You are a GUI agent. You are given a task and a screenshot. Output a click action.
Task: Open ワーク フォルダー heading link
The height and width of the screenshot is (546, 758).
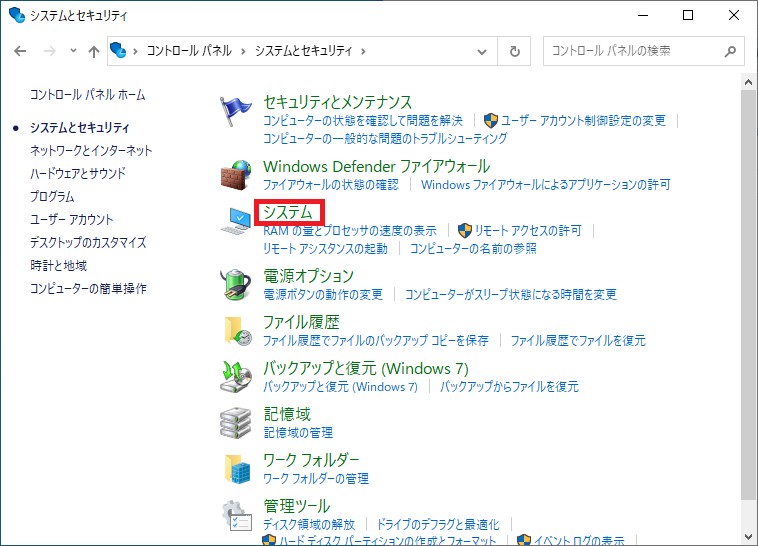click(311, 460)
